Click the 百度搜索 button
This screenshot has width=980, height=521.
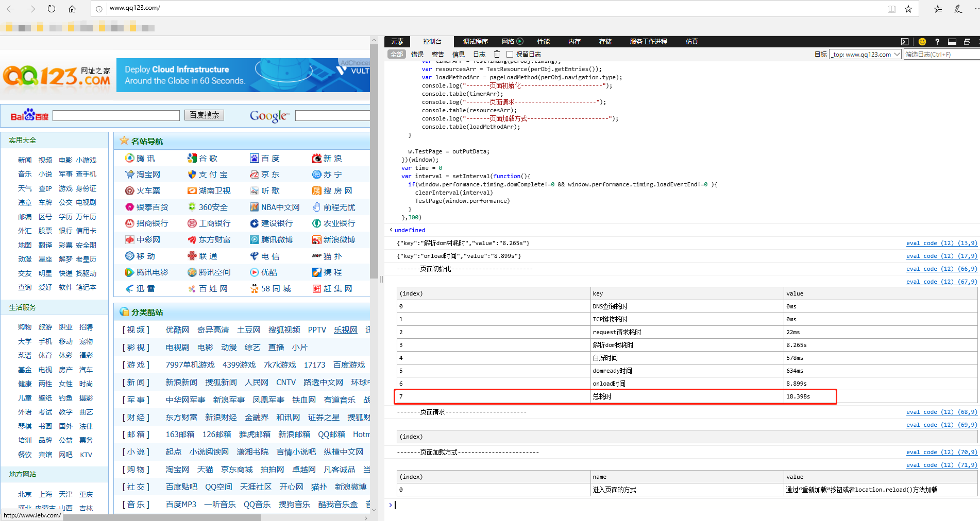204,115
